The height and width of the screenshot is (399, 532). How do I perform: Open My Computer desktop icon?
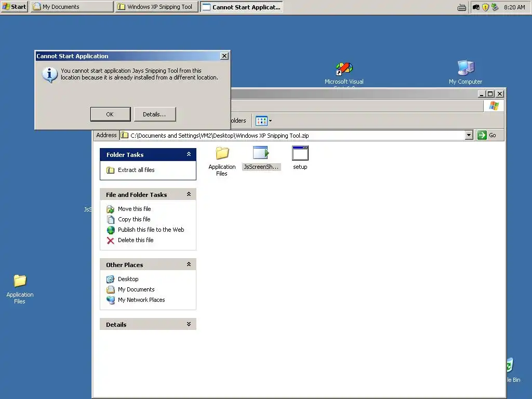click(x=465, y=72)
